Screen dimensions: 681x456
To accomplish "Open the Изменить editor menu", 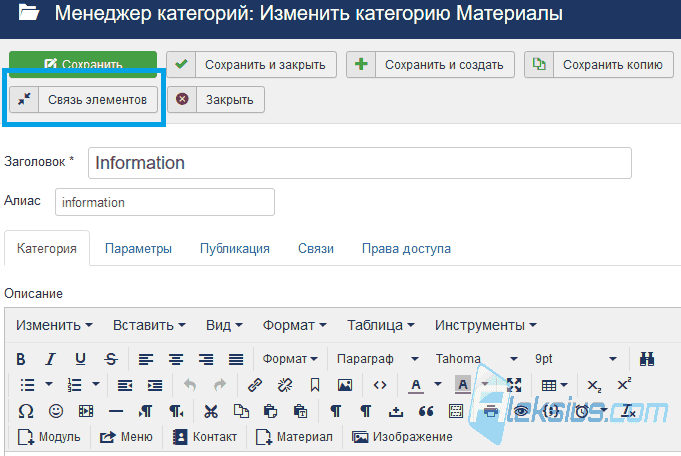I will click(54, 325).
